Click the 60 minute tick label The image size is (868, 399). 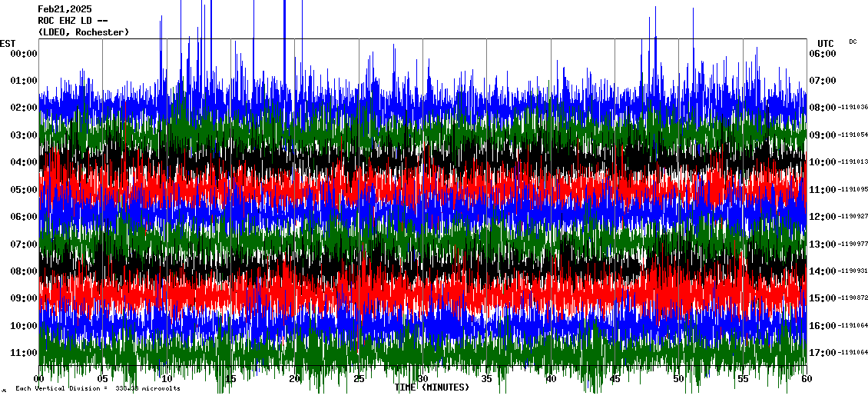pos(807,379)
